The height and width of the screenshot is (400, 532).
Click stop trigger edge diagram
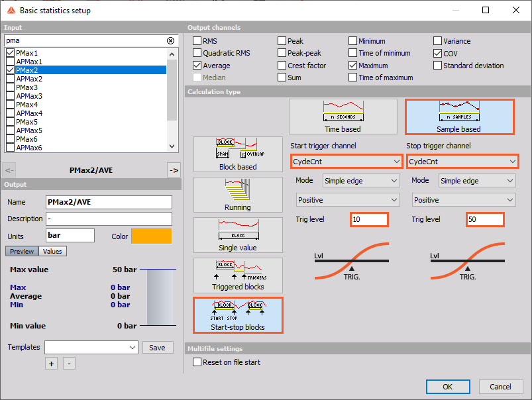tap(468, 261)
